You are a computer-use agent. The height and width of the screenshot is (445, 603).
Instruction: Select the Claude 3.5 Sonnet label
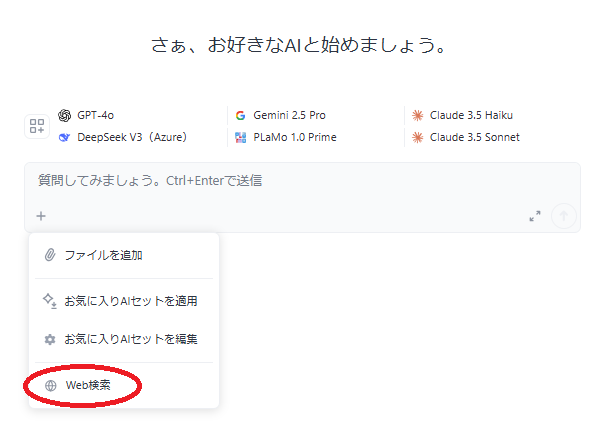(475, 137)
